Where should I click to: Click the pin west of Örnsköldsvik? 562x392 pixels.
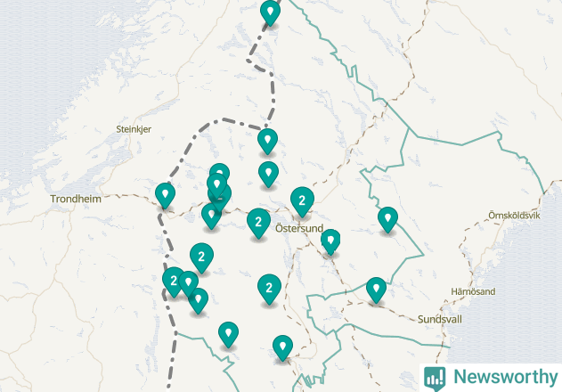(x=387, y=219)
